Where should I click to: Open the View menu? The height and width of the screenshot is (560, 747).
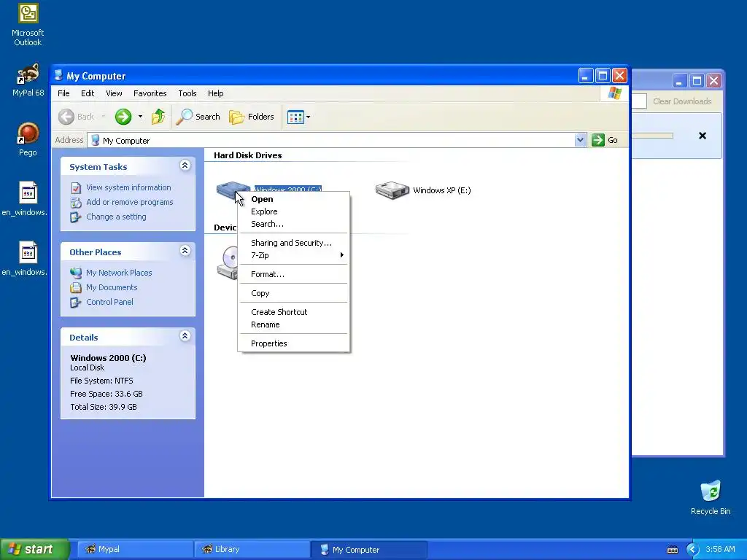[114, 93]
